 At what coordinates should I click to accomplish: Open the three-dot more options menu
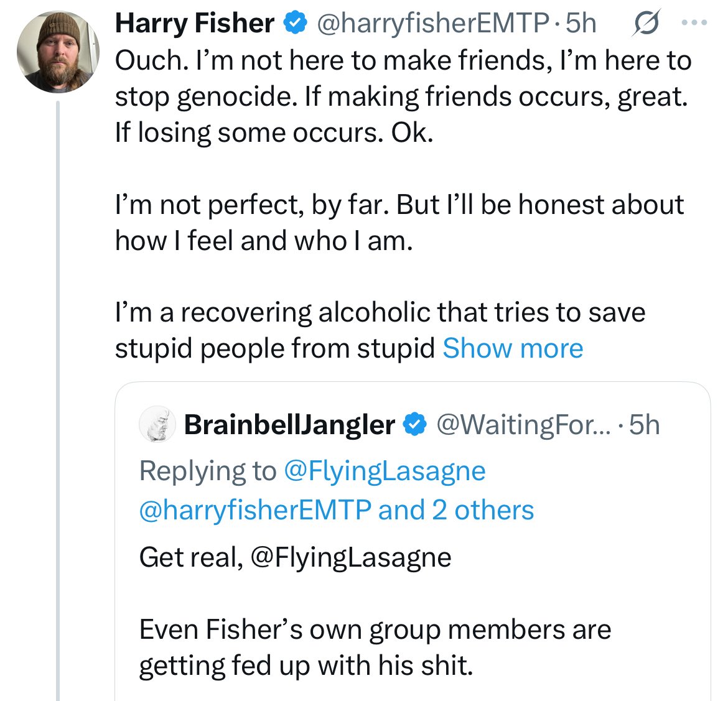click(x=694, y=24)
